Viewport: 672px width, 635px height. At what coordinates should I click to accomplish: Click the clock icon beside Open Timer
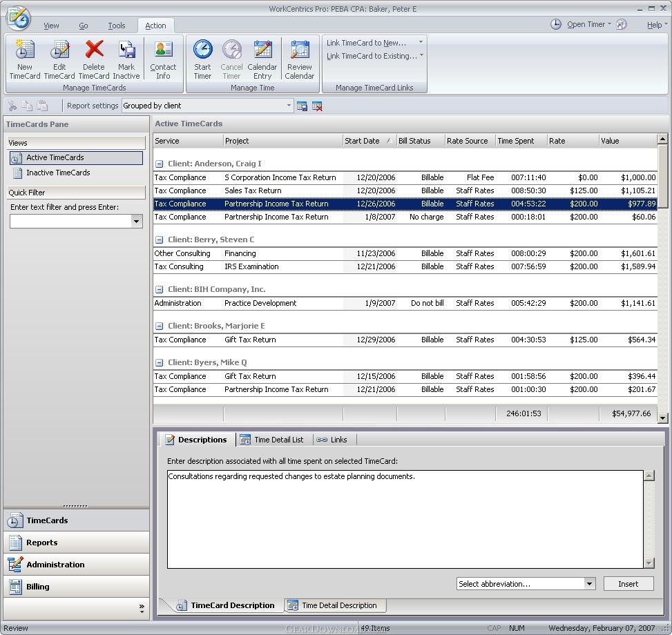(x=556, y=24)
